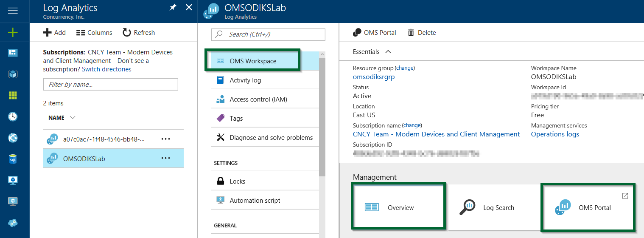Open Locks under Settings
Image resolution: width=644 pixels, height=238 pixels.
[265, 181]
